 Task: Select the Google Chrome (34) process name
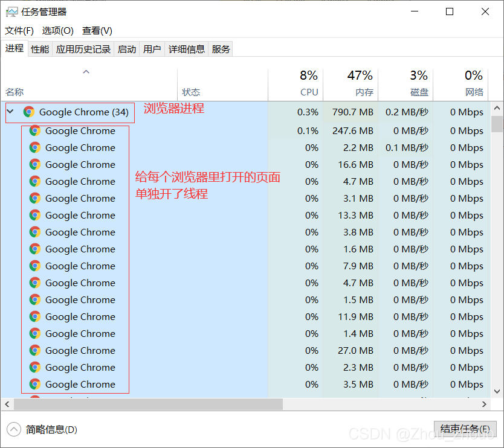[x=84, y=112]
